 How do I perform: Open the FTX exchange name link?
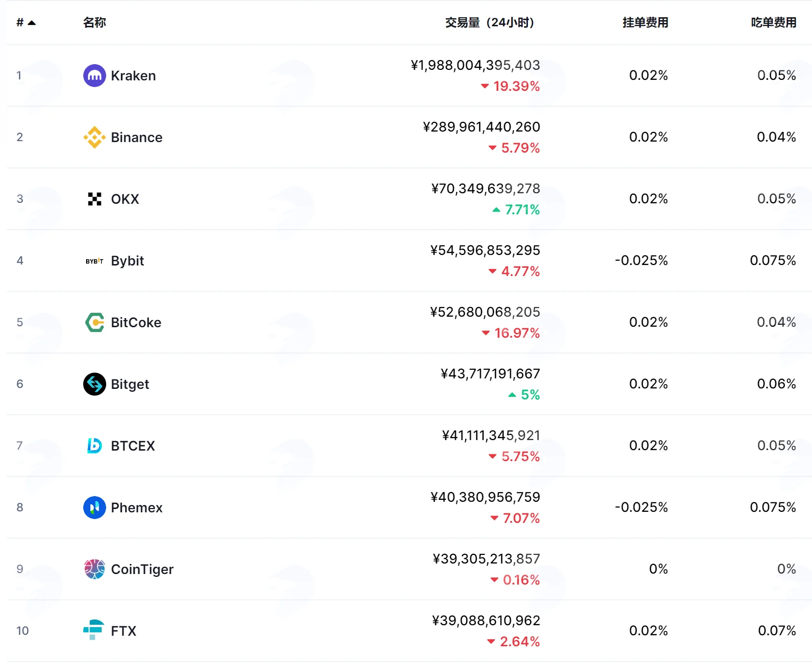coord(123,631)
